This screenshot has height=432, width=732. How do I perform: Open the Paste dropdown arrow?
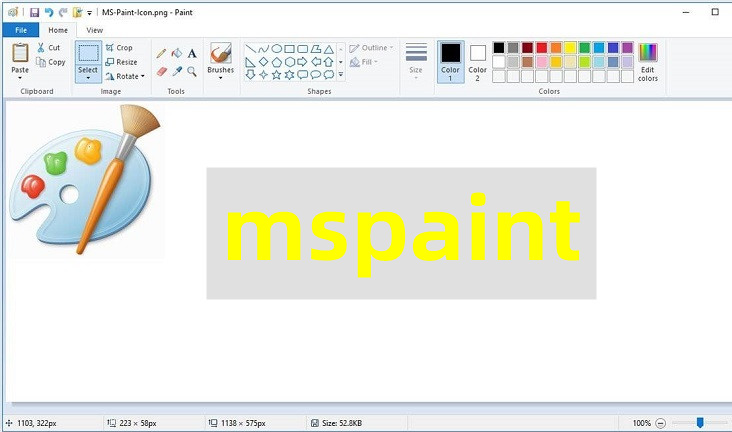coord(20,78)
